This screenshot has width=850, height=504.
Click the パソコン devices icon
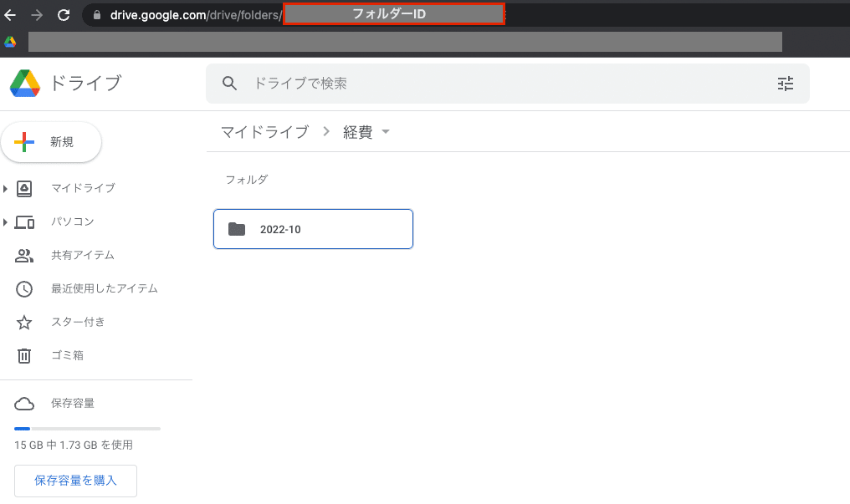[x=24, y=222]
